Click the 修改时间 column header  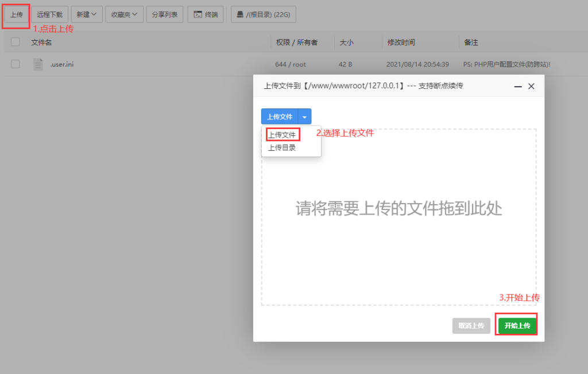(x=402, y=42)
